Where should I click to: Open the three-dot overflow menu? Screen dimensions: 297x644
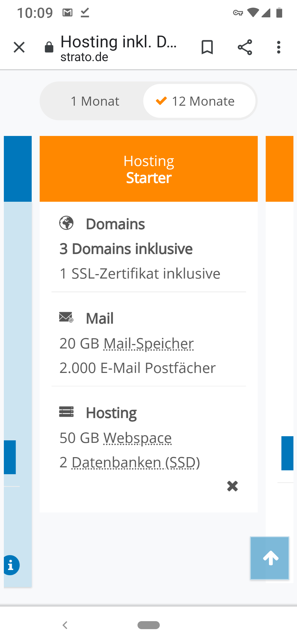tap(279, 47)
